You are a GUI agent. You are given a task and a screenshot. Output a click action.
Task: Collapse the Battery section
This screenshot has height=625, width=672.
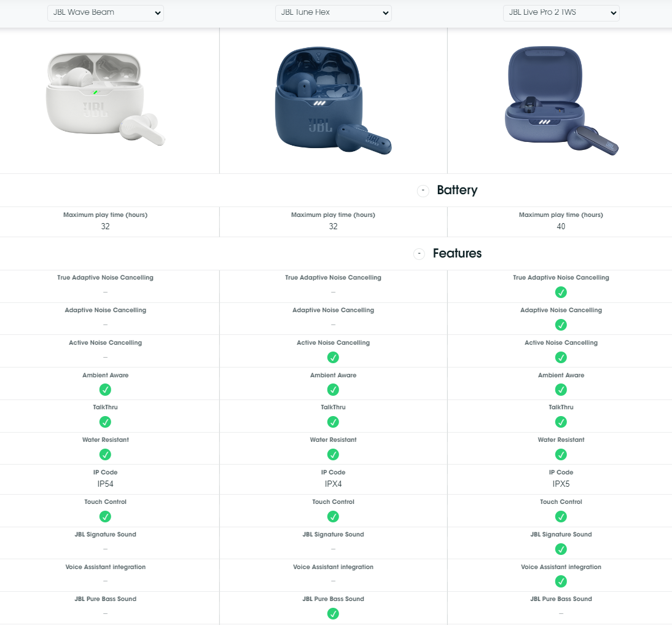pos(423,191)
